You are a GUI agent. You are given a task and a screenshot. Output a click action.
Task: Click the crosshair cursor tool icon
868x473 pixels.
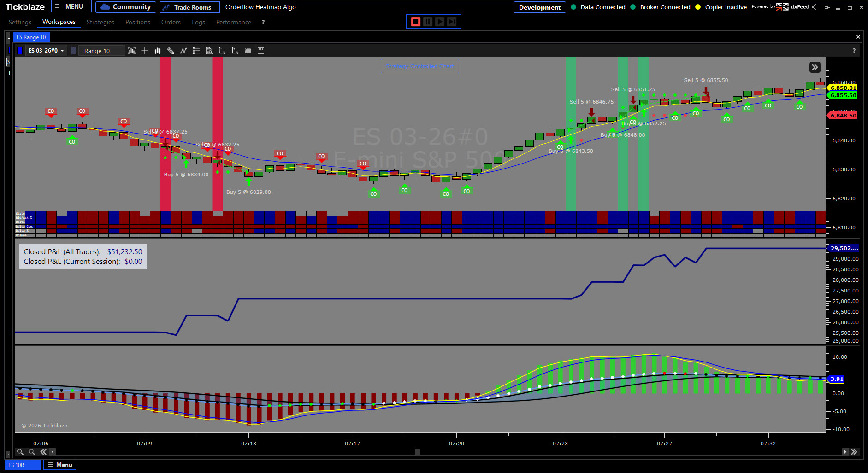coord(145,51)
